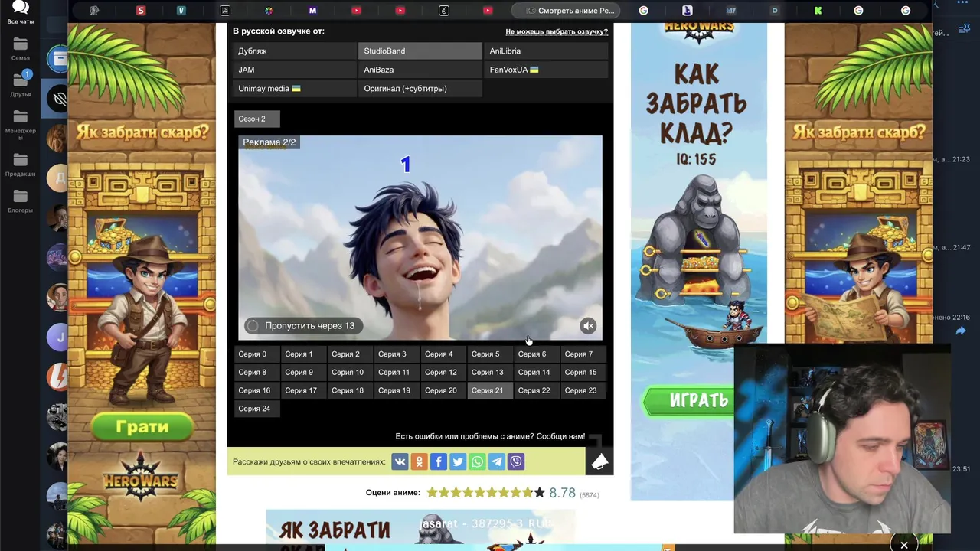Screen dimensions: 980x551
Task: Open the Семья chat folder
Action: point(21,49)
